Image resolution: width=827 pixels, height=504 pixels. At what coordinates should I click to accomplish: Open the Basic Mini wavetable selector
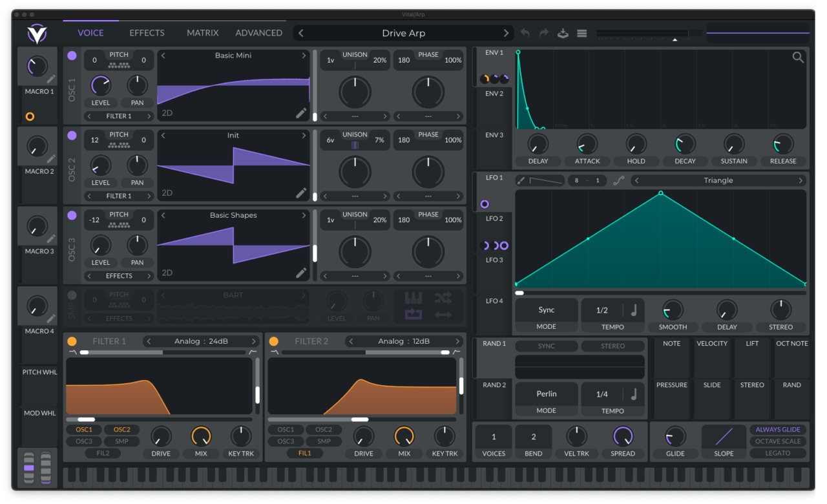(x=233, y=56)
